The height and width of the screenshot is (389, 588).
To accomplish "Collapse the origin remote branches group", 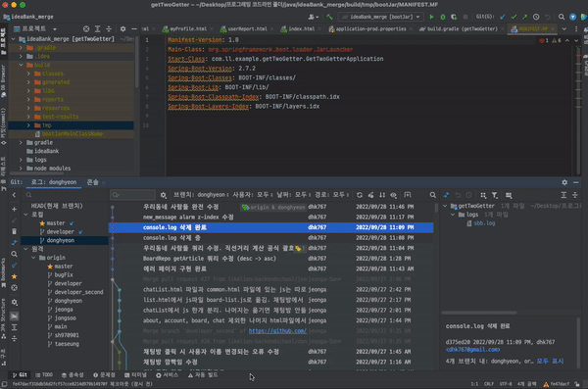I will click(x=33, y=258).
